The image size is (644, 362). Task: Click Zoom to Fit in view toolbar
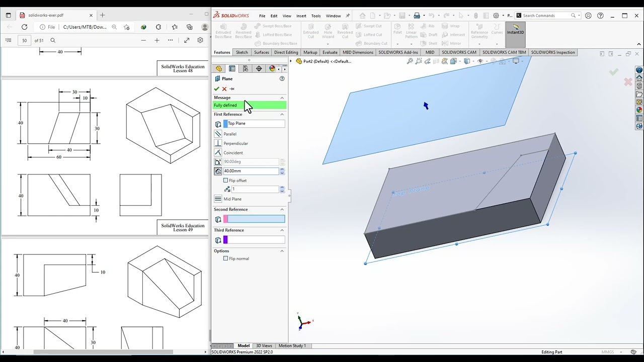click(x=410, y=61)
